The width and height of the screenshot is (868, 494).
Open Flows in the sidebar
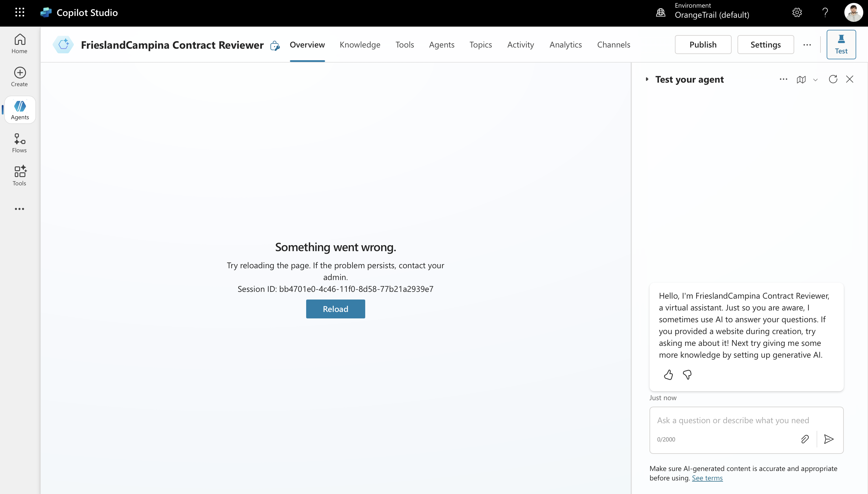click(x=20, y=143)
